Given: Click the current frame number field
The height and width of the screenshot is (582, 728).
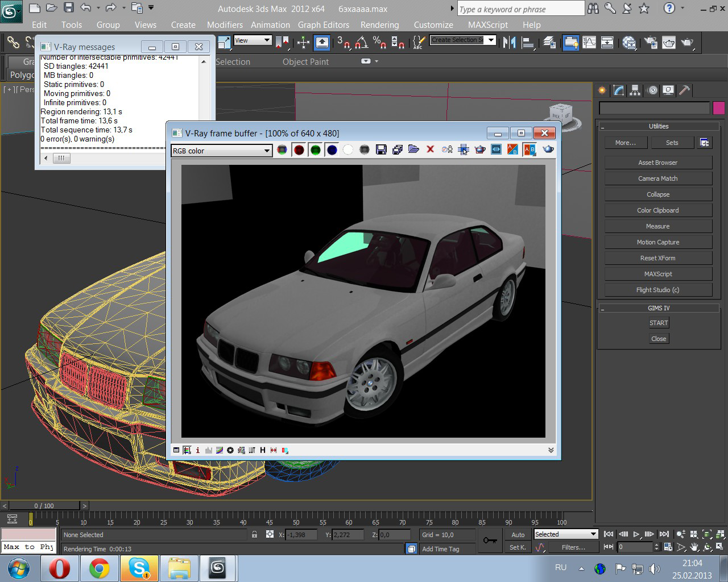Looking at the screenshot, I should (x=636, y=547).
